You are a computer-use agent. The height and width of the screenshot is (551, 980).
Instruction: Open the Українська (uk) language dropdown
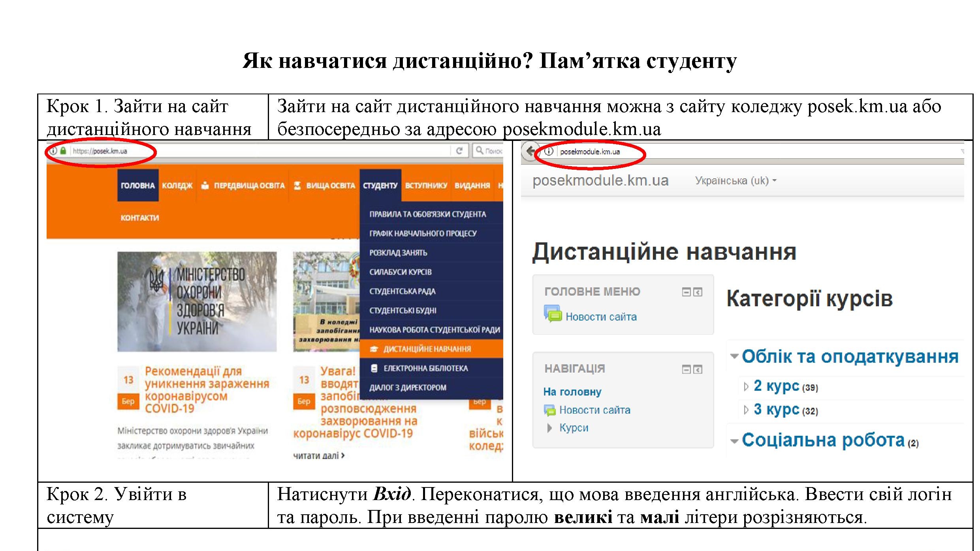(x=735, y=181)
